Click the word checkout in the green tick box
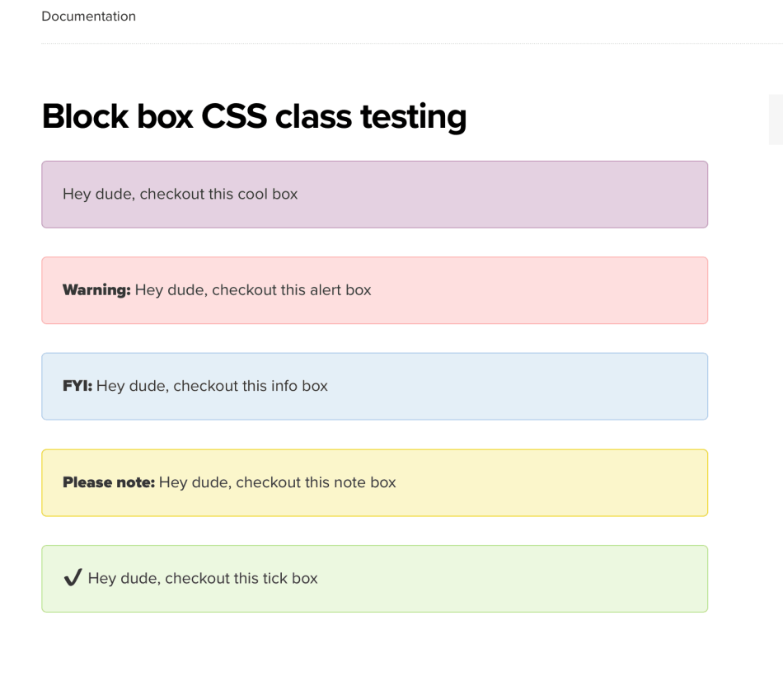783x700 pixels. 196,578
